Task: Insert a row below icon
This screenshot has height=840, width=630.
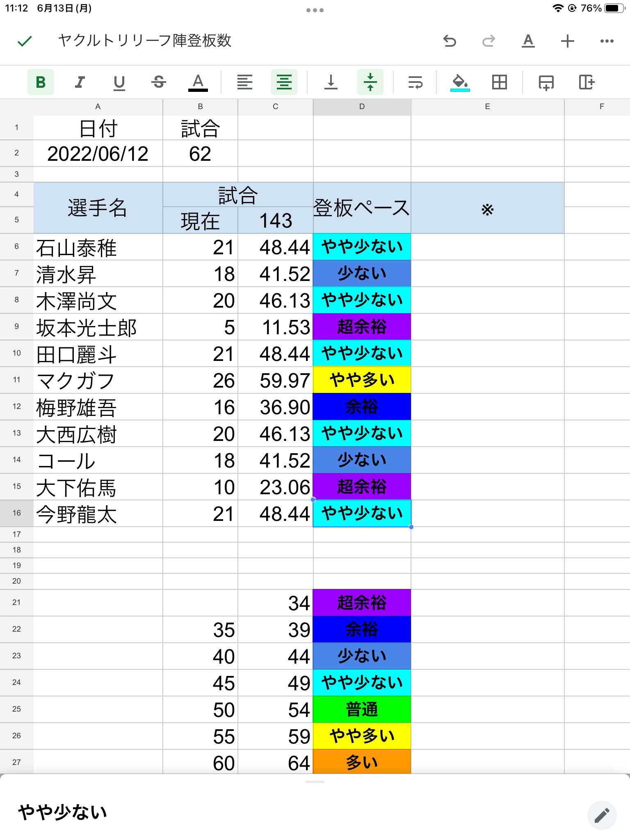Action: pyautogui.click(x=546, y=82)
